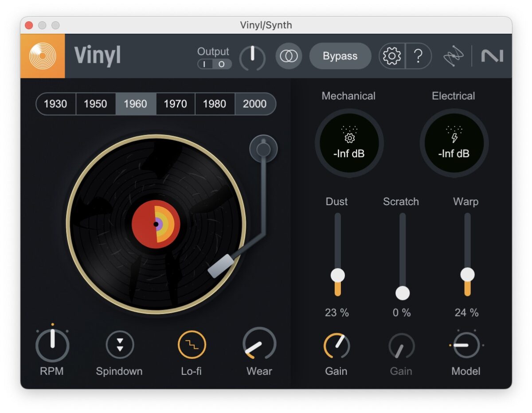This screenshot has height=413, width=532.
Task: Click the Native Instruments logo
Action: (492, 56)
